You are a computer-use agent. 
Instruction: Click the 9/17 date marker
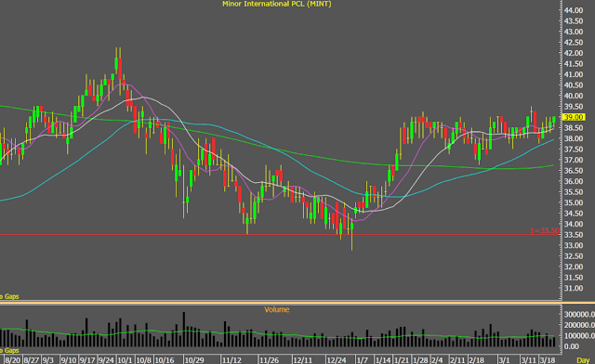tap(87, 360)
